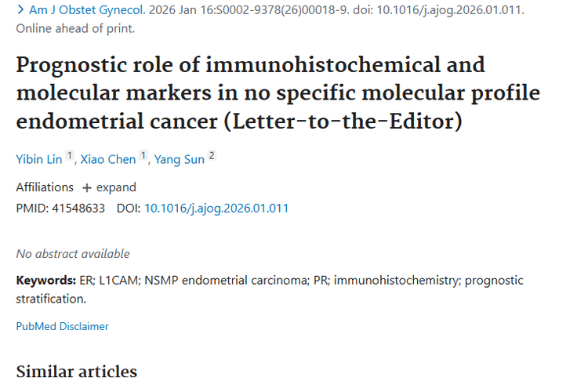
Task: Click the Affiliations label
Action: coord(45,187)
